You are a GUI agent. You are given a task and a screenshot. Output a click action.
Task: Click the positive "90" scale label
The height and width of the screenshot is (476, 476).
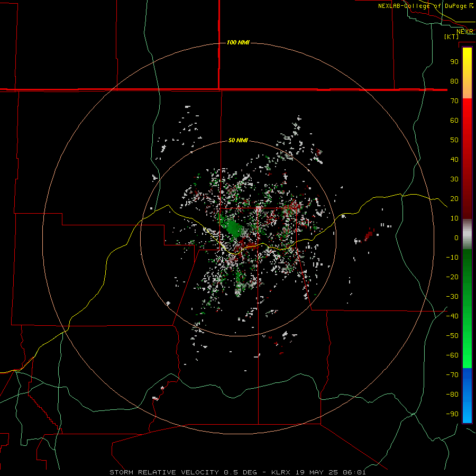(454, 62)
